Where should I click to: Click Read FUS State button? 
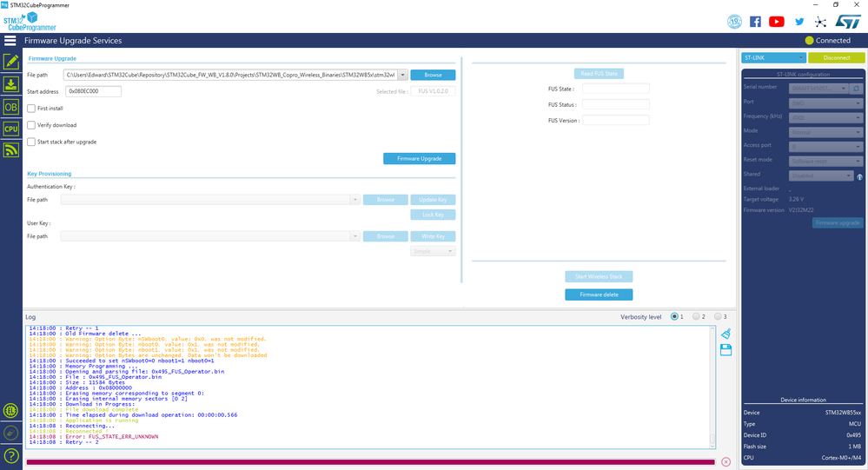click(599, 74)
